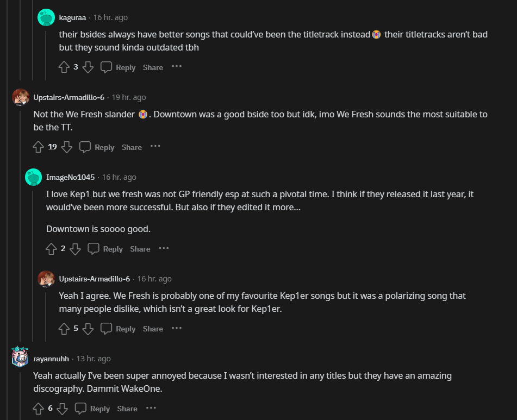Downvote the 'Yeah I agree' reply
This screenshot has height=420, width=517.
pos(88,329)
